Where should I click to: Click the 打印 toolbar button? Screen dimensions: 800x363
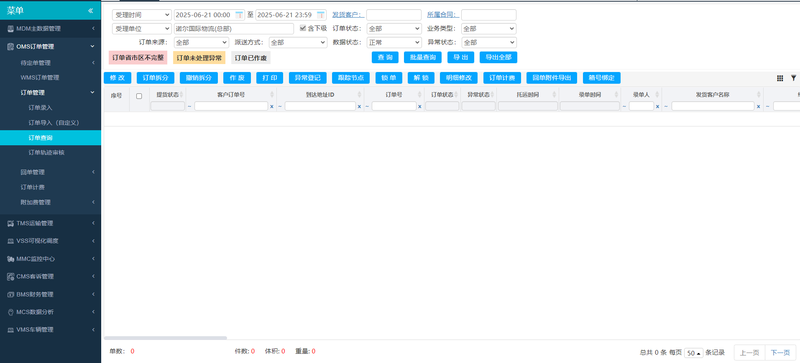pyautogui.click(x=269, y=78)
